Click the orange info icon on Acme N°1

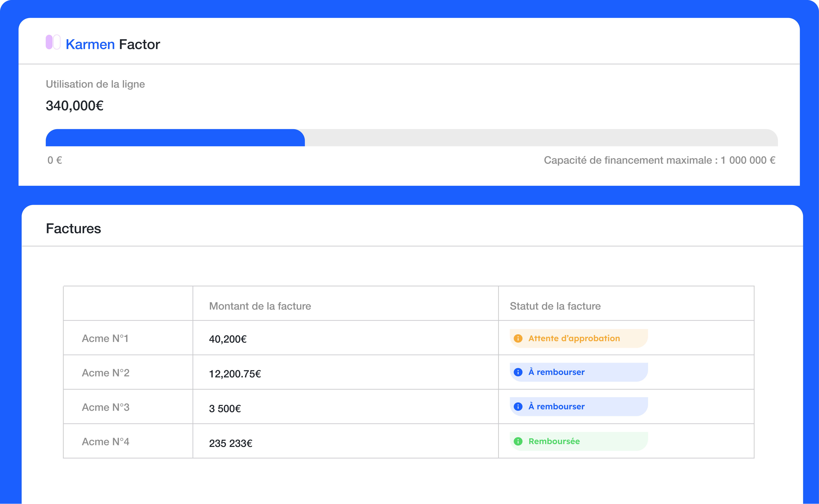(518, 338)
